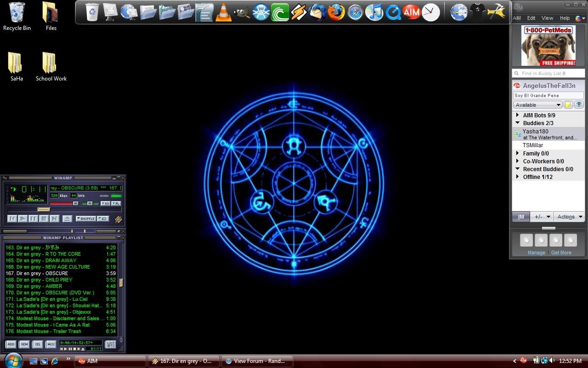The height and width of the screenshot is (368, 588).
Task: Open the VLC traffic cone icon in dock
Action: click(x=224, y=12)
